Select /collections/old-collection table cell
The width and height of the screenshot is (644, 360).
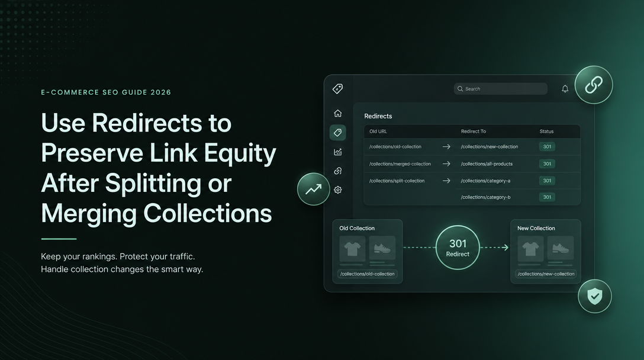pyautogui.click(x=395, y=147)
